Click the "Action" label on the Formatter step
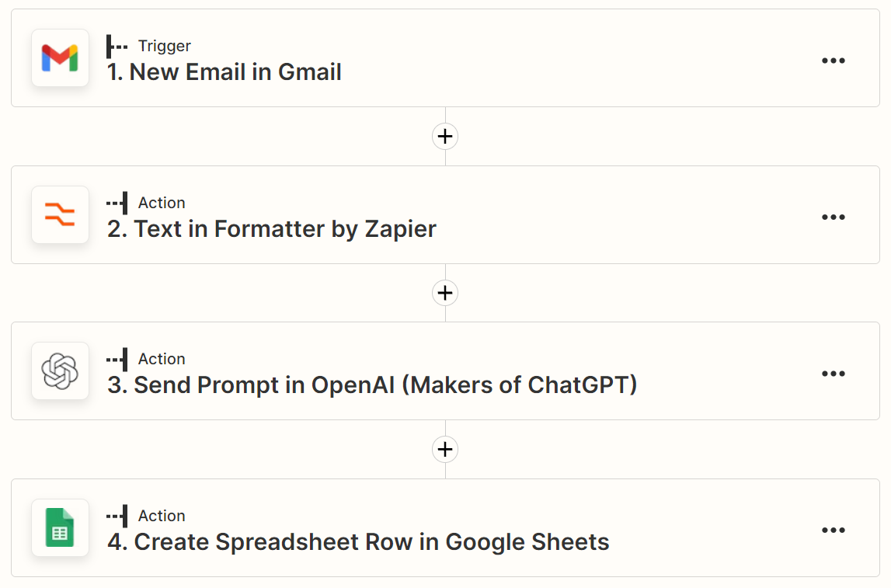The height and width of the screenshot is (588, 891). pos(162,203)
